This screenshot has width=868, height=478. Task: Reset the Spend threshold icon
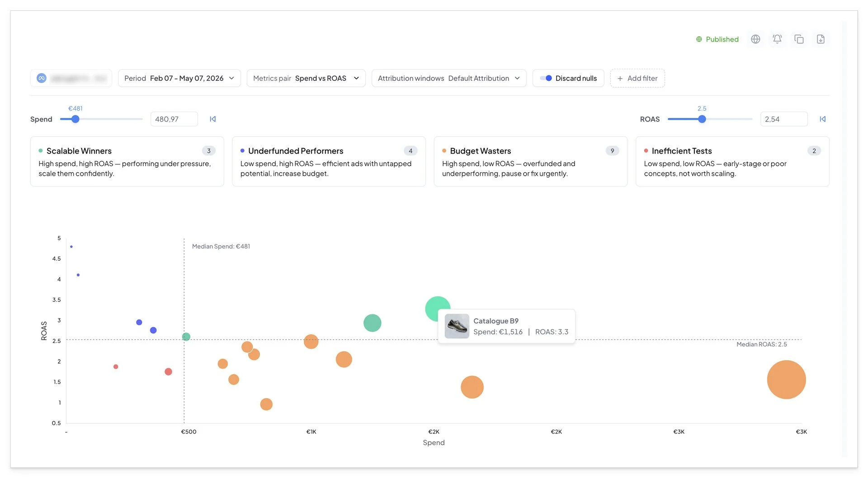point(213,119)
